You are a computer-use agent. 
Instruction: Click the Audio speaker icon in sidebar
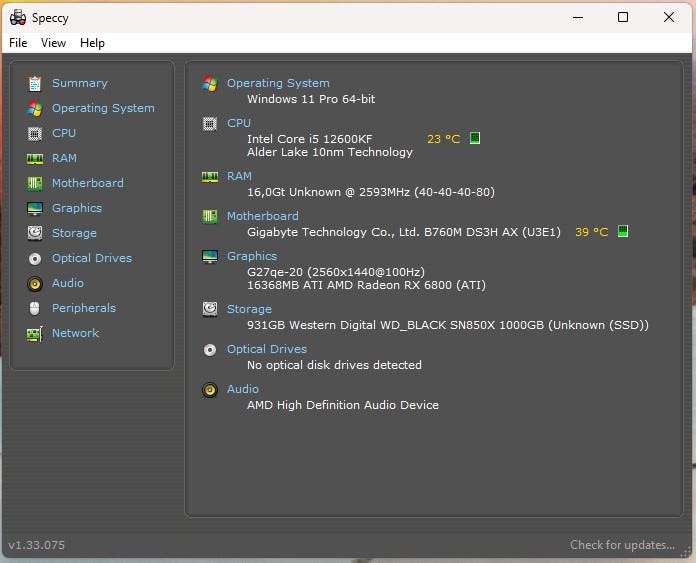tap(35, 283)
